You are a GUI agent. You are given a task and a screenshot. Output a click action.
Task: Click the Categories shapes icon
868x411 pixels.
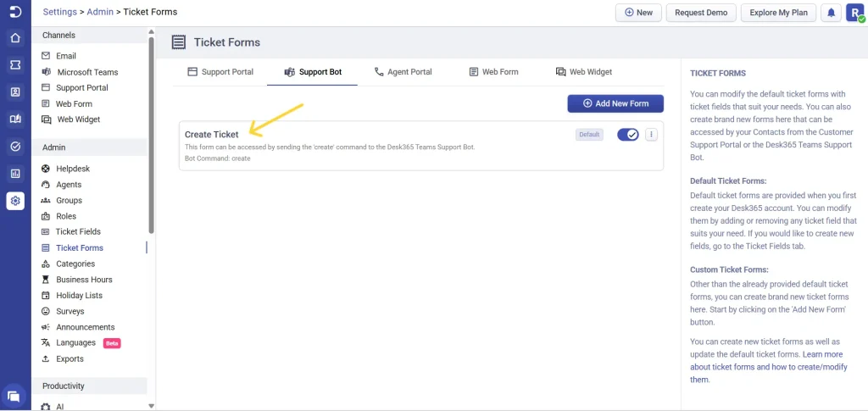pyautogui.click(x=46, y=264)
